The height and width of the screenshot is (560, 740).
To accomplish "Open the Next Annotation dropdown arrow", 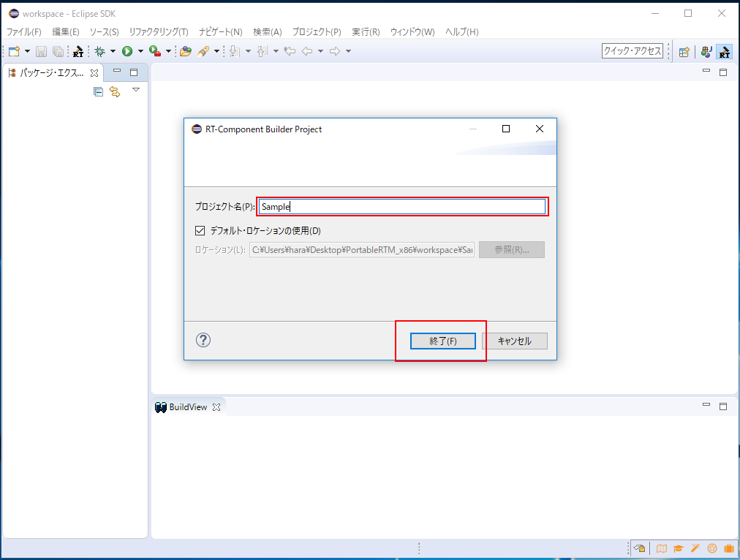I will 248,51.
